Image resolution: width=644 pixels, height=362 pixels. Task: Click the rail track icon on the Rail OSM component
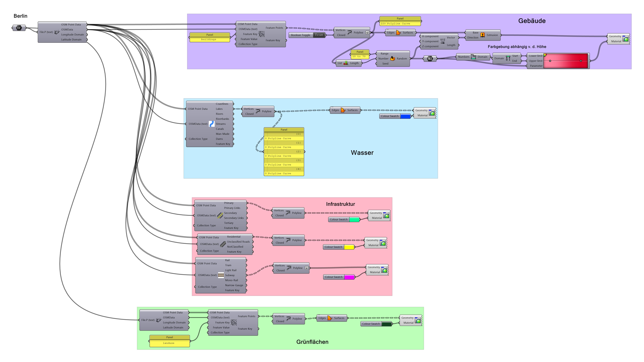(x=221, y=275)
